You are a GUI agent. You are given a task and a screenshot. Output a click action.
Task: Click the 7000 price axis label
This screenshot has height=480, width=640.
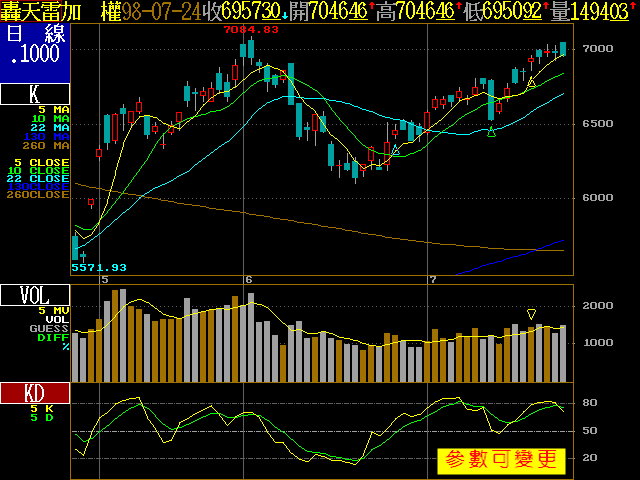tap(598, 49)
